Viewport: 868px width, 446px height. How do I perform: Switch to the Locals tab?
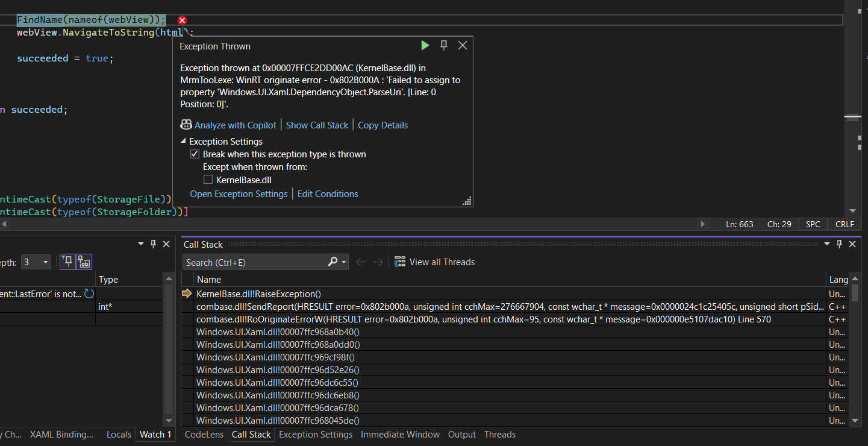(119, 435)
